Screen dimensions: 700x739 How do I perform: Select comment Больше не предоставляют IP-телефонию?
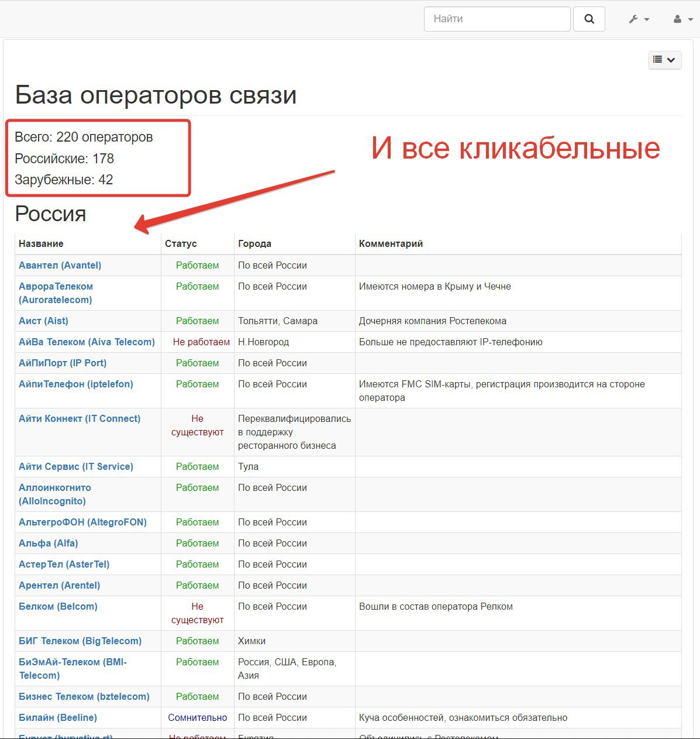coord(451,342)
